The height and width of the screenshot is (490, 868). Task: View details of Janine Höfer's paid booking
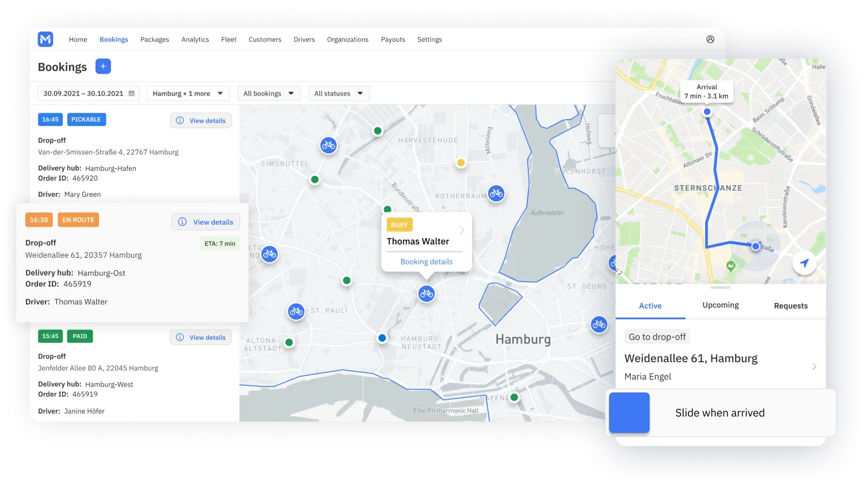[x=201, y=338]
